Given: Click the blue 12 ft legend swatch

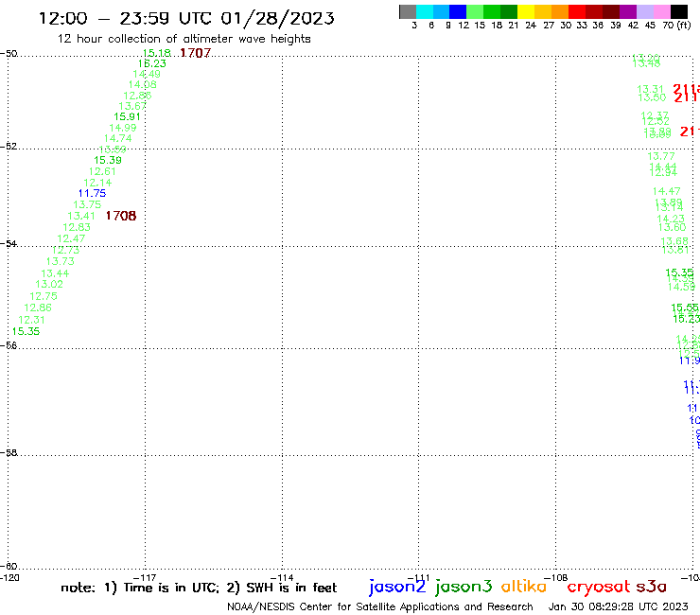Looking at the screenshot, I should pos(458,11).
